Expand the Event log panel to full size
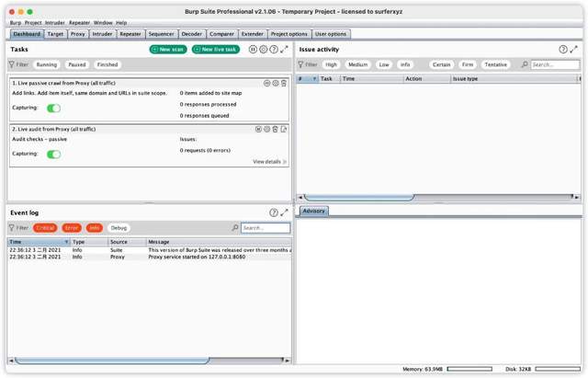Viewport: 588px width, 378px height. (284, 212)
